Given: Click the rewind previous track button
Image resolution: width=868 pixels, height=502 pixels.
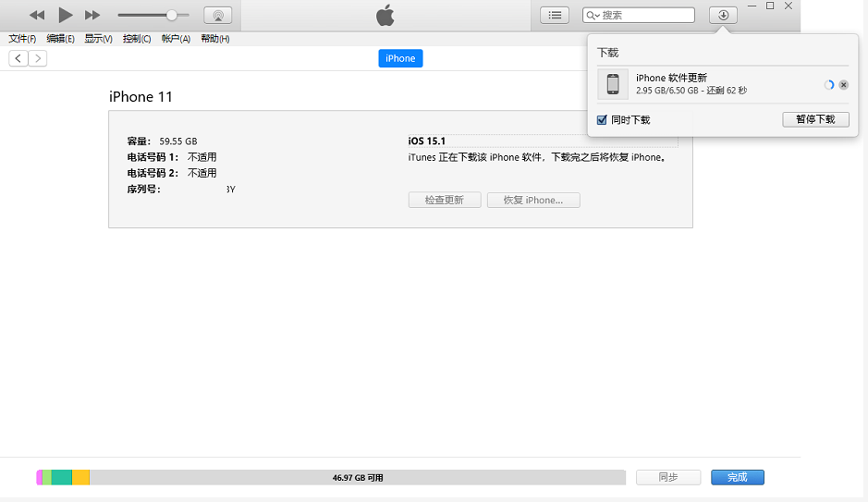Looking at the screenshot, I should 37,15.
